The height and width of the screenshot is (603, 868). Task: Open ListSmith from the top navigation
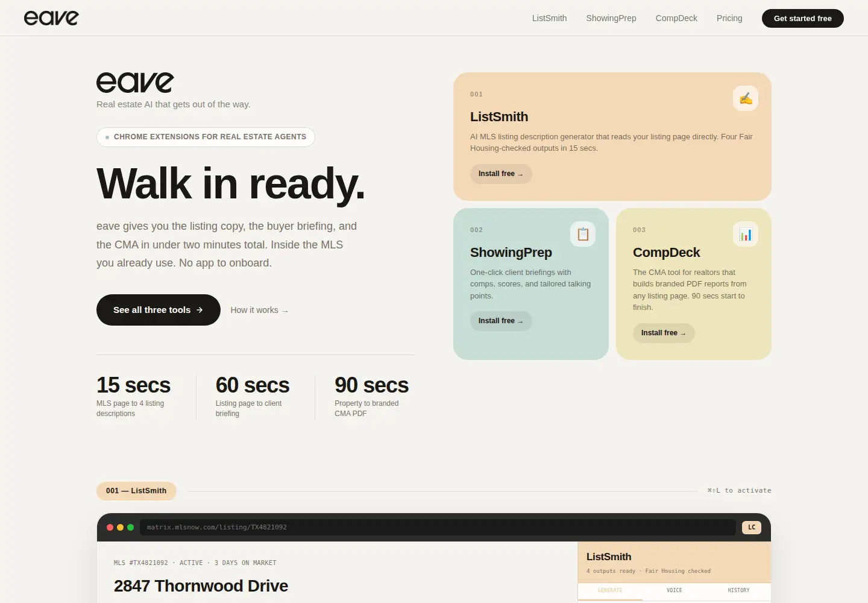click(x=549, y=18)
